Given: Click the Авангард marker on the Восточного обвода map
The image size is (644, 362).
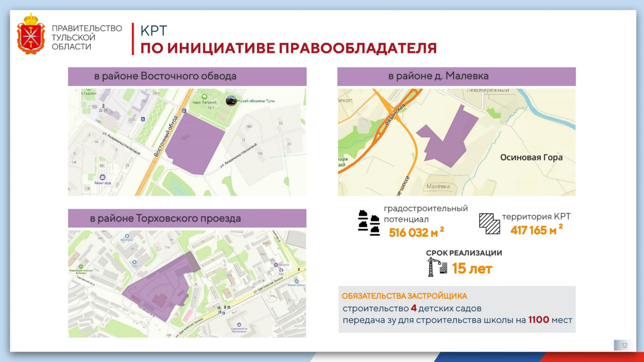Looking at the screenshot, I should tap(103, 177).
